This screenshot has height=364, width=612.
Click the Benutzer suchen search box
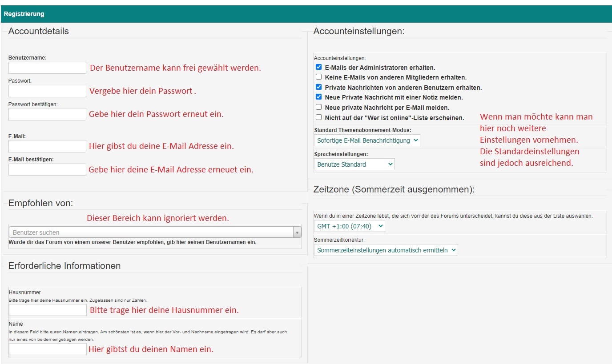(x=151, y=232)
